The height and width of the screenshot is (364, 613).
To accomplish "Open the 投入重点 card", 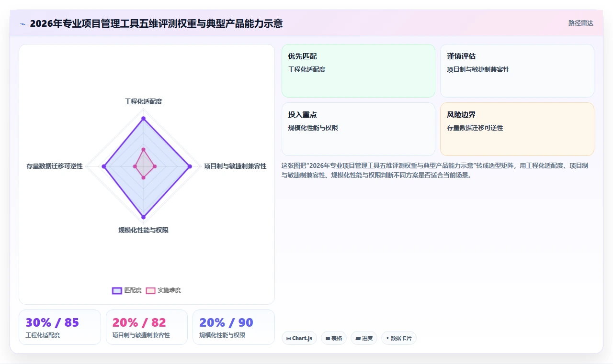I will pyautogui.click(x=358, y=129).
